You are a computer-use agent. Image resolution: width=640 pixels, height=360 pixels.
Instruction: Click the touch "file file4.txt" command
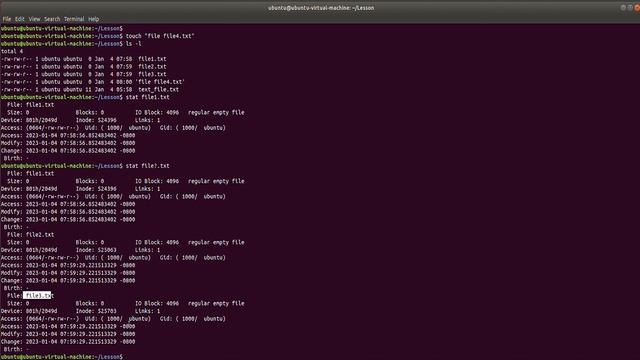pyautogui.click(x=160, y=36)
